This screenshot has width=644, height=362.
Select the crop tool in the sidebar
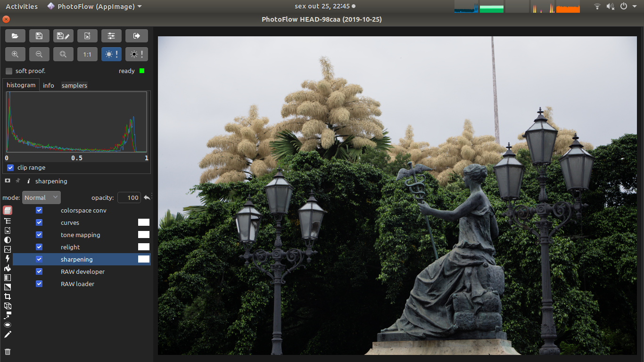[x=8, y=296]
